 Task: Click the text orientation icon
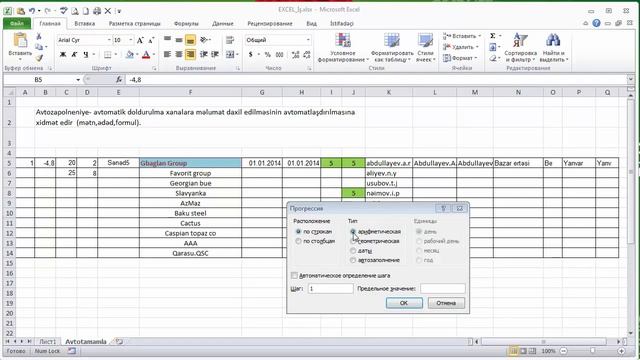pyautogui.click(x=204, y=40)
